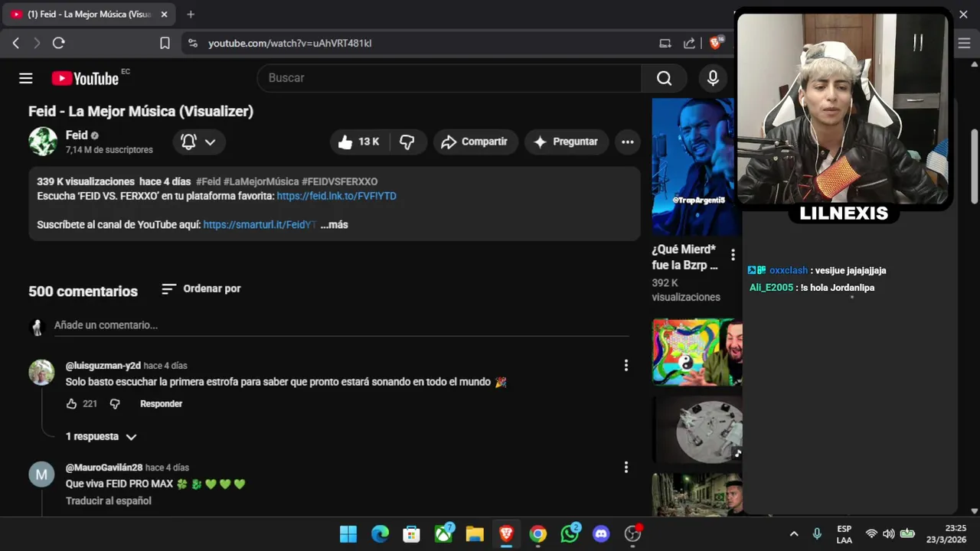
Task: Click the #LaMejorMúsica hashtag
Action: tap(261, 181)
